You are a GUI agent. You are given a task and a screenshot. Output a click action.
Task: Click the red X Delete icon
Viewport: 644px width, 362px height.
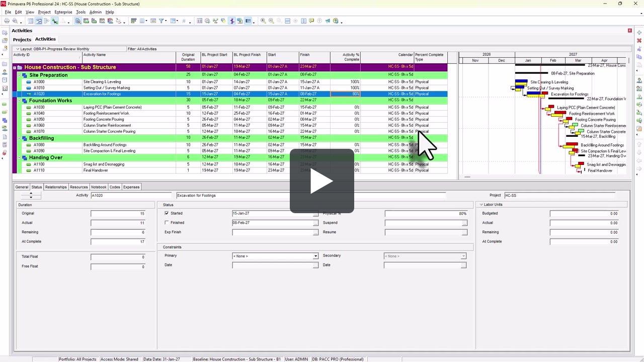639,41
